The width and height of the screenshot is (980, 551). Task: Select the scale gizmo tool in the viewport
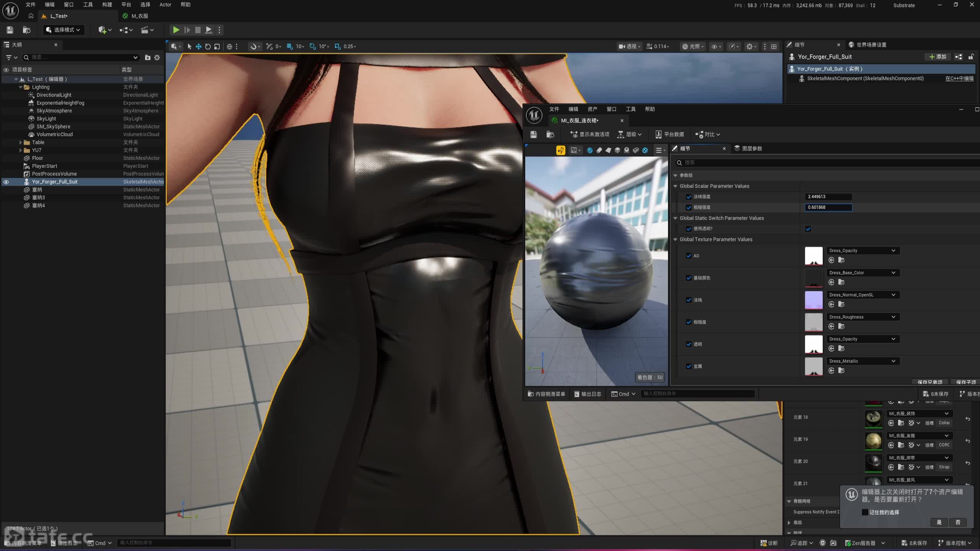point(217,46)
